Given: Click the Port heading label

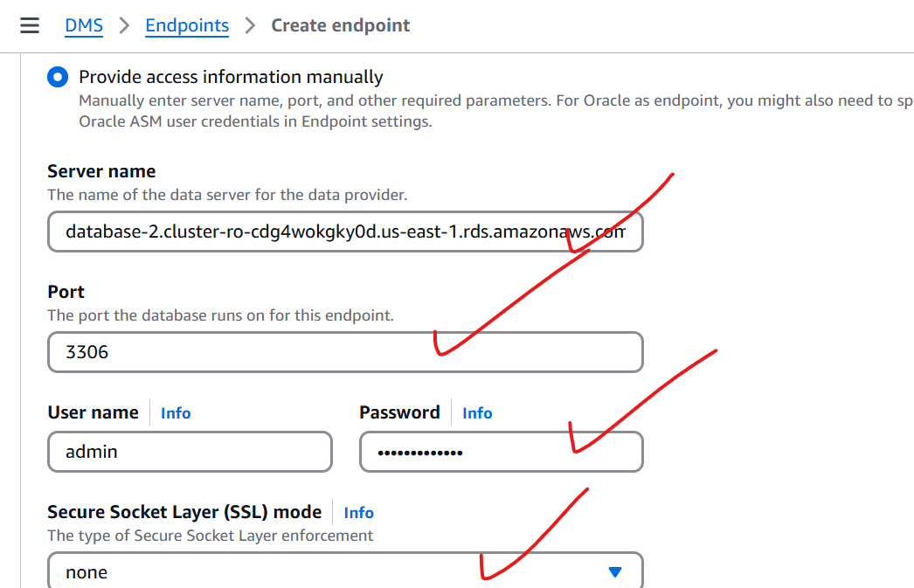Looking at the screenshot, I should (66, 292).
